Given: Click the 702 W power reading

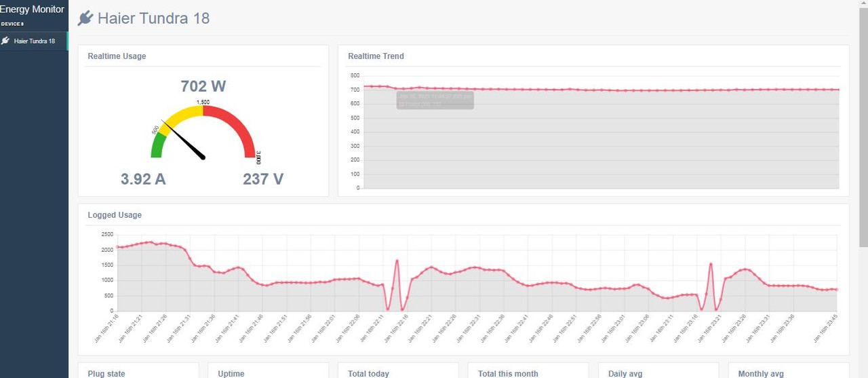Looking at the screenshot, I should (x=203, y=86).
